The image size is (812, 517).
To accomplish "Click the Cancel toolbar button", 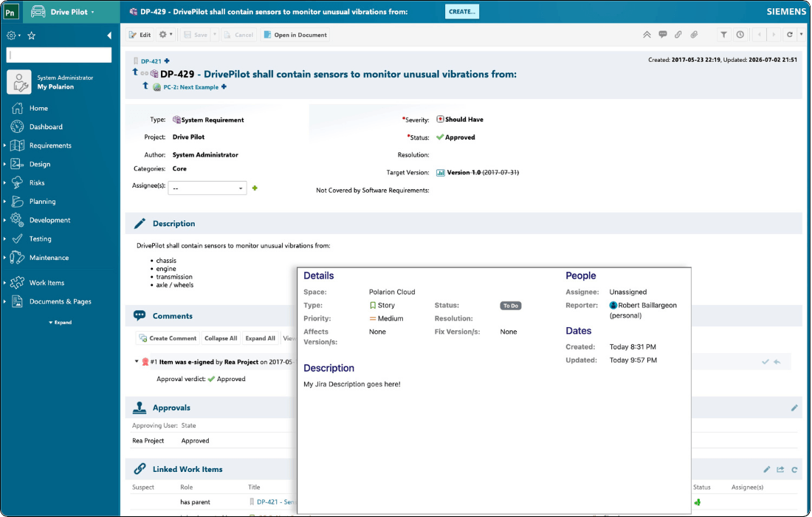I will click(x=238, y=35).
